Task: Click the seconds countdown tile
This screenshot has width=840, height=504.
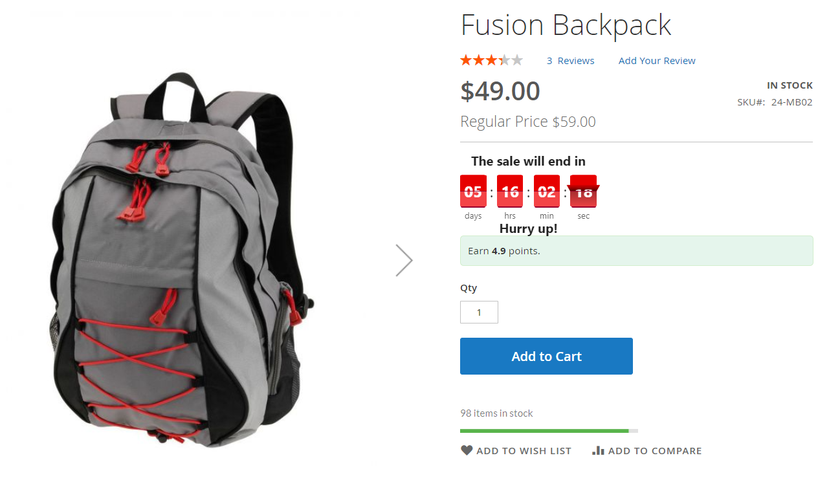Action: coord(584,192)
